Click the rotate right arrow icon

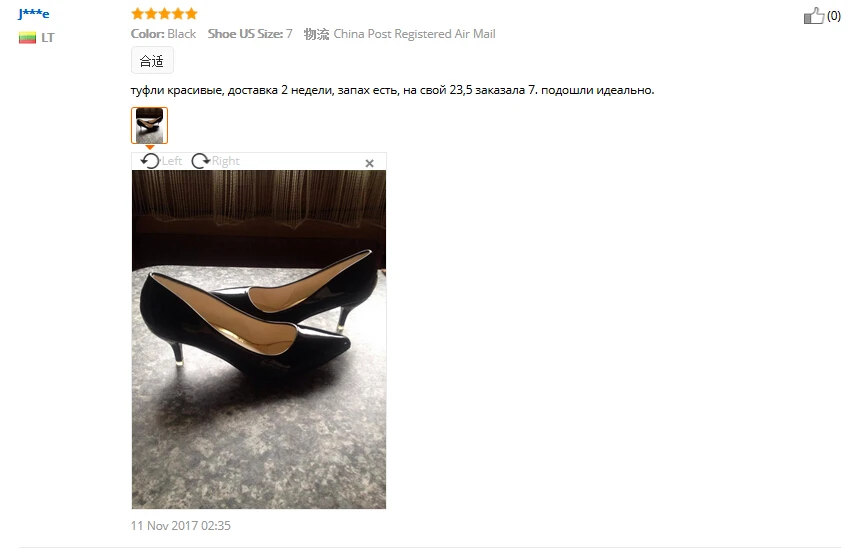[x=200, y=161]
